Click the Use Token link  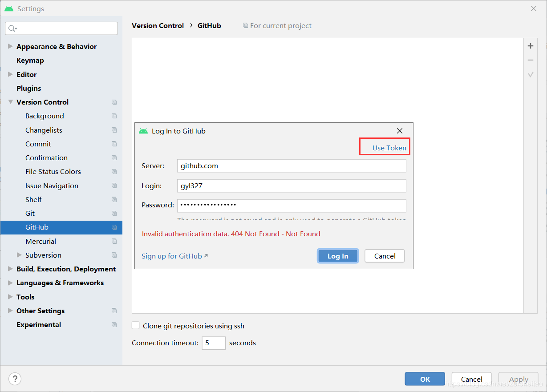pos(389,148)
